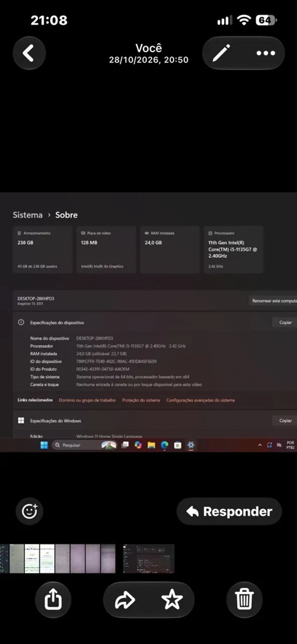Open Configurações avançadas do sistema link
Viewport: 297px width, 644px height.
pyautogui.click(x=201, y=400)
